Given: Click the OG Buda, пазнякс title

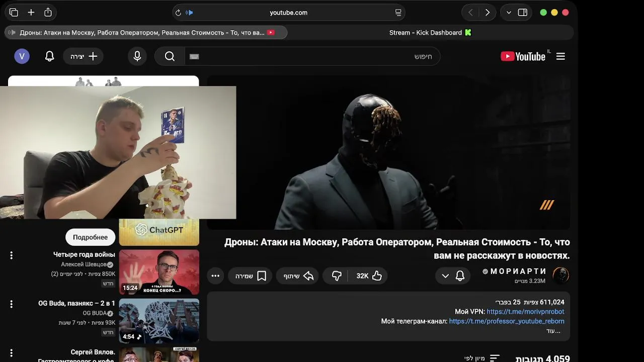Looking at the screenshot, I should [76, 303].
